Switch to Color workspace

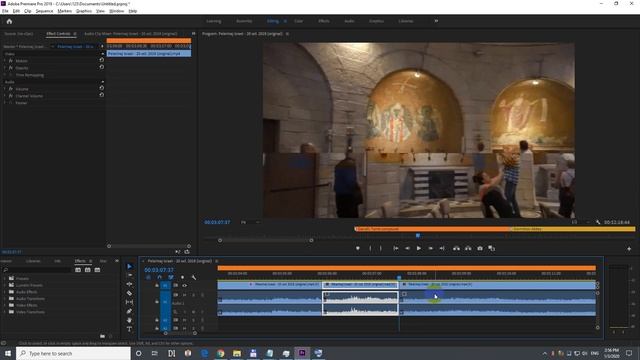[x=299, y=21]
